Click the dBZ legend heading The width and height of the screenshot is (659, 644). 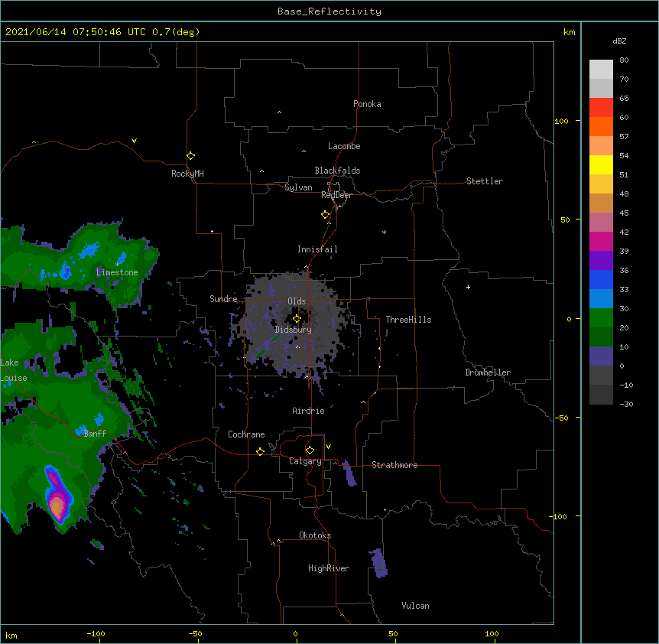tap(619, 41)
